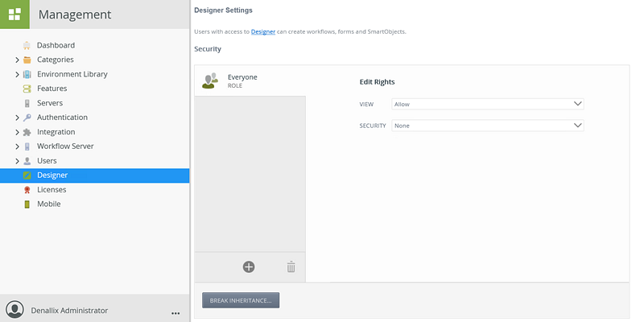The height and width of the screenshot is (322, 644).
Task: Open the VIEW rights dropdown
Action: tap(487, 104)
